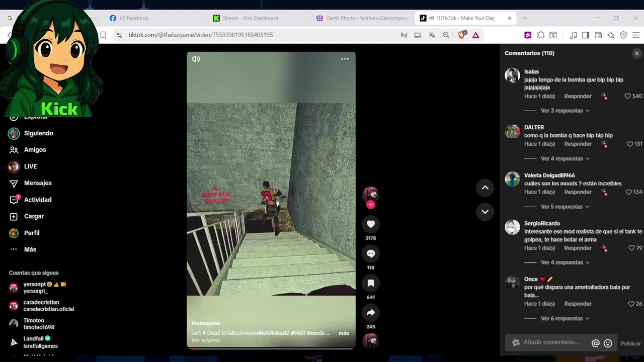Like Valeria Delgadill966's comment

[628, 192]
